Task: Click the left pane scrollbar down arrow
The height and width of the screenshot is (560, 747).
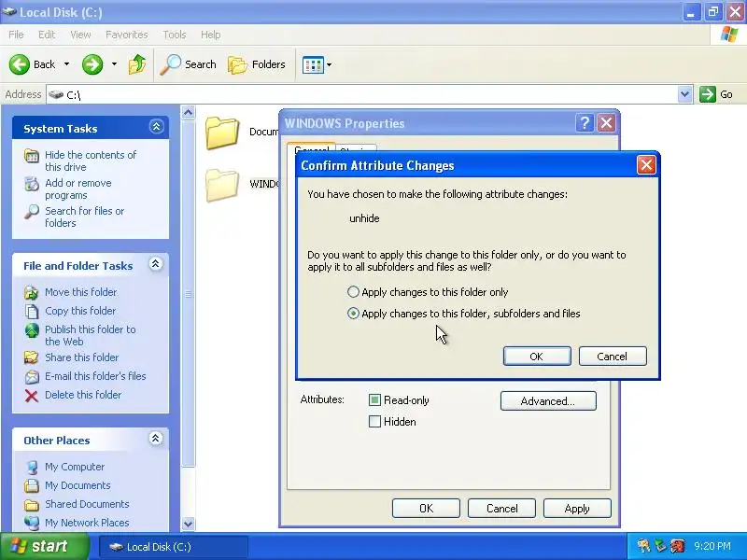Action: 189,524
